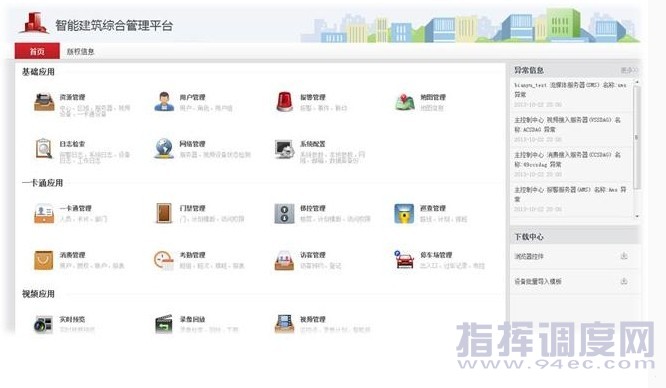Click the shopping bag 消费管理 icon
Image resolution: width=666 pixels, height=388 pixels.
(x=44, y=260)
